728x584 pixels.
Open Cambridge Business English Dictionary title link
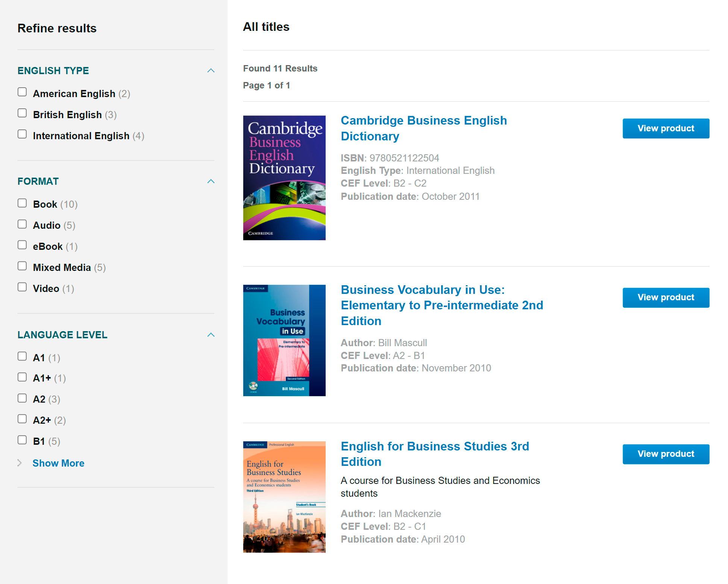[x=424, y=128]
